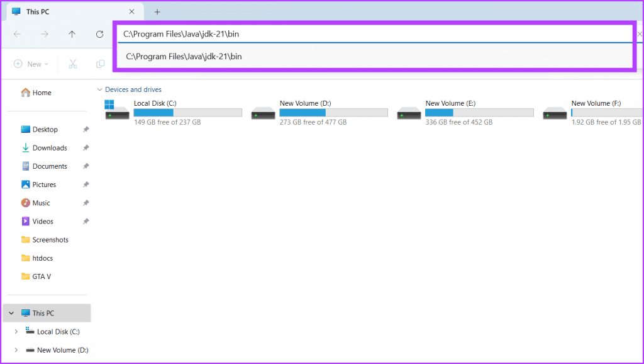Screen dimensions: 644x364
Task: Open Downloads in the sidebar
Action: [44, 147]
